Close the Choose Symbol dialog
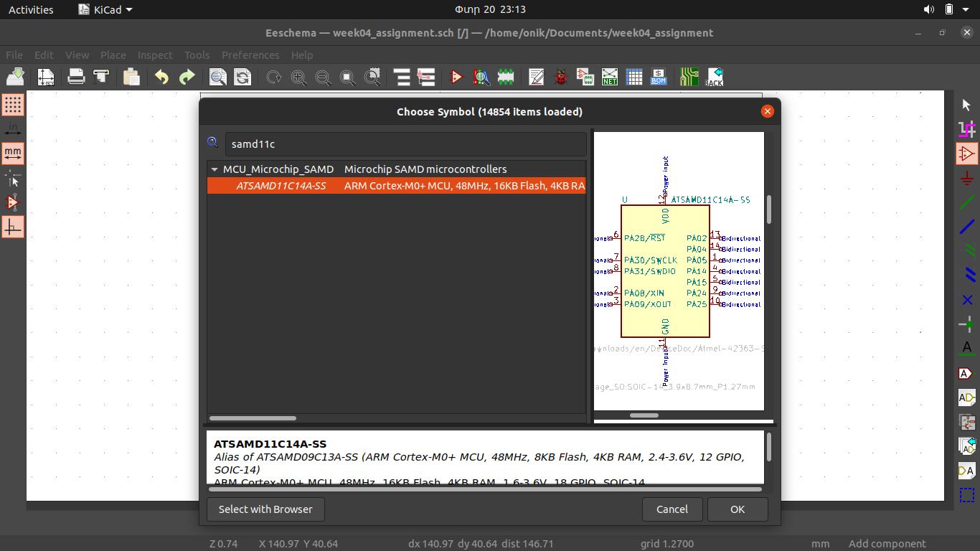 coord(768,111)
